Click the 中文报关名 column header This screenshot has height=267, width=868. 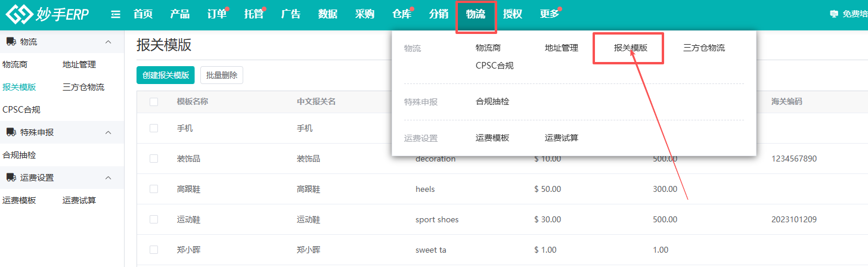[317, 101]
